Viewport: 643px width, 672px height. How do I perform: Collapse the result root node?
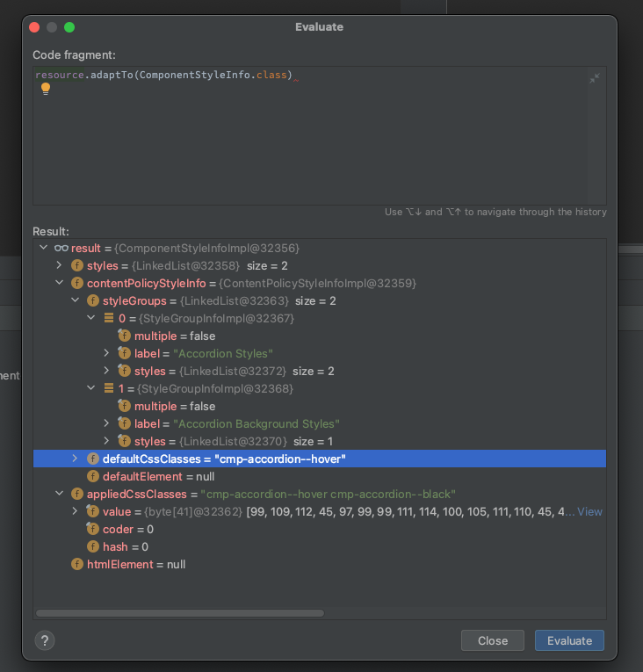click(43, 249)
